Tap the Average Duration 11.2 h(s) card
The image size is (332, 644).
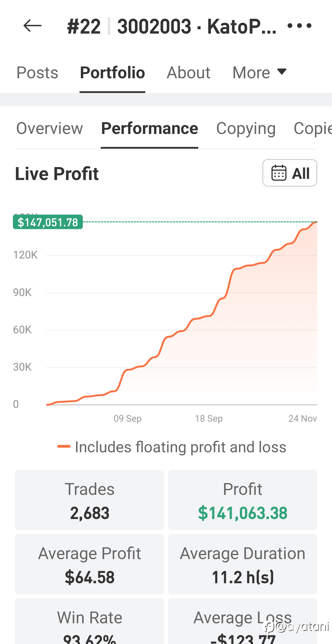point(242,564)
